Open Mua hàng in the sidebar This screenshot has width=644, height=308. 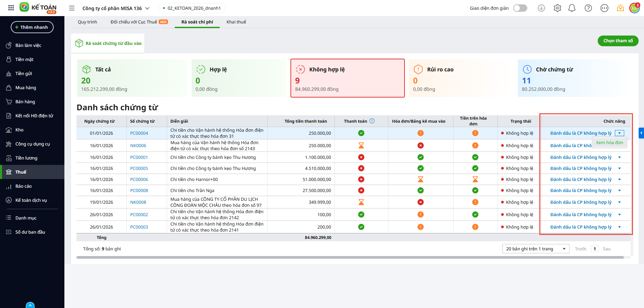(x=26, y=87)
